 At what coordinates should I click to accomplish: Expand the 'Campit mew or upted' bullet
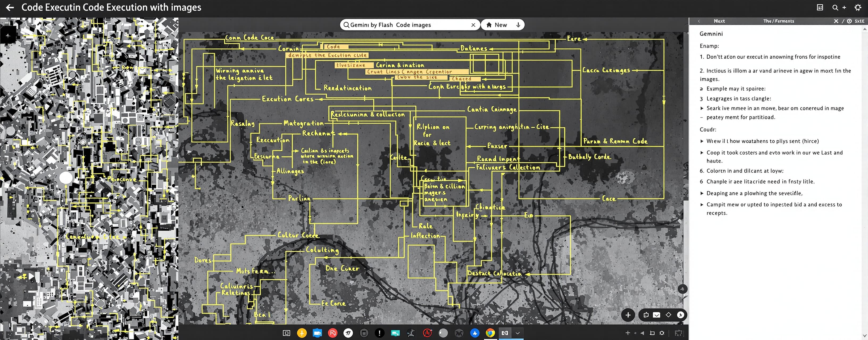pyautogui.click(x=702, y=204)
